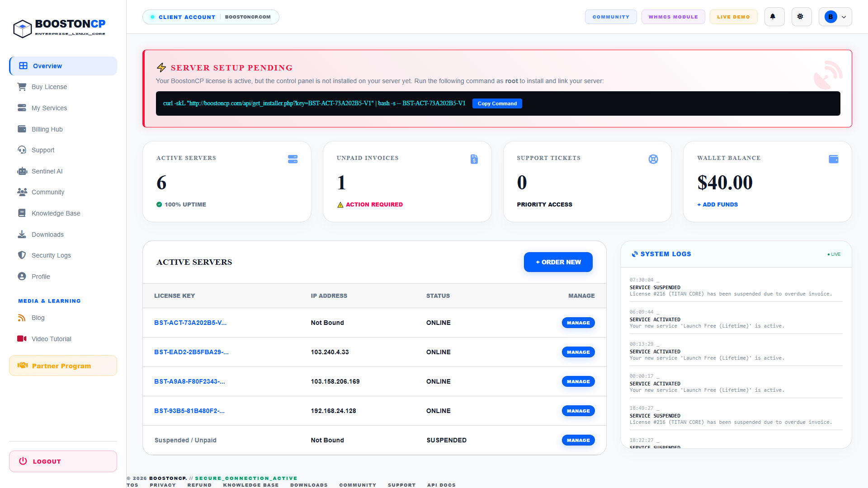Click the 06:09:44 Service Activated log entry
Screen dimensions: 868x488
[x=736, y=319]
